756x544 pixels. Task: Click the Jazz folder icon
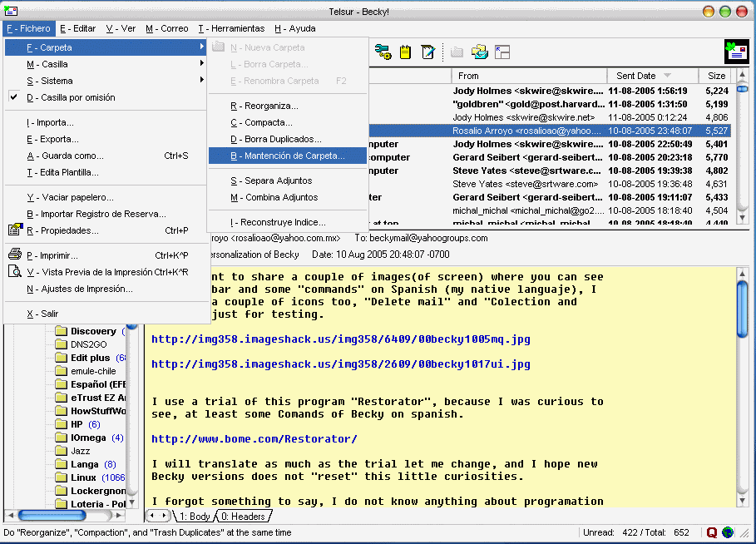coord(61,451)
